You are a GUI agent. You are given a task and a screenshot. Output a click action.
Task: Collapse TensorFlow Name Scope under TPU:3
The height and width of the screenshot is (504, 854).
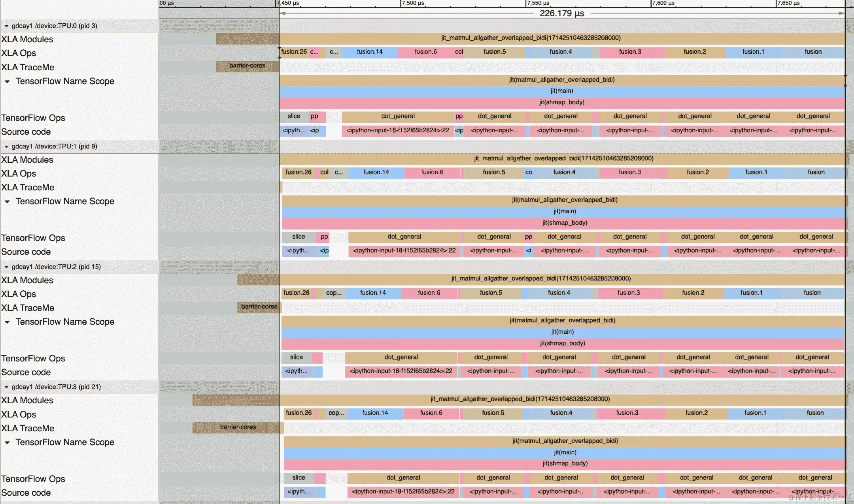point(7,442)
